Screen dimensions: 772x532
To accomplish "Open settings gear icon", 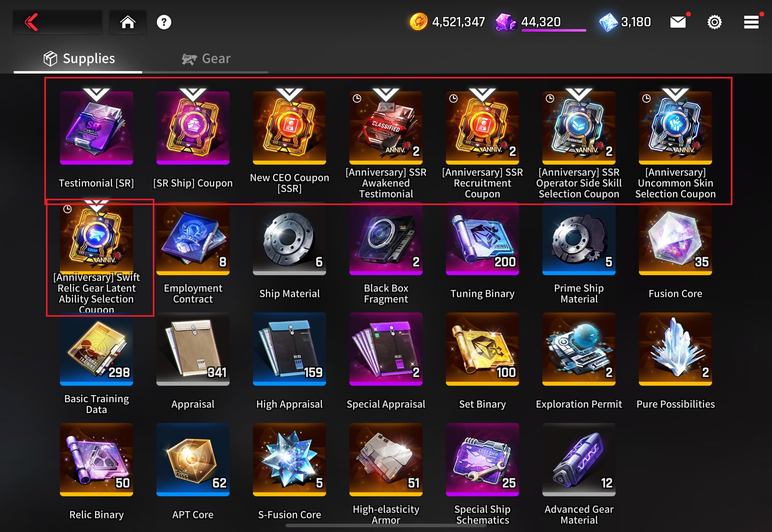I will point(714,22).
